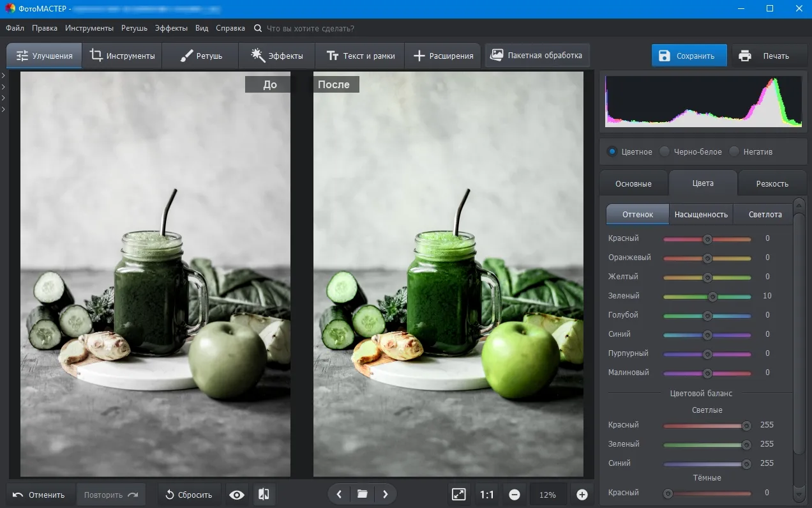Enable split-screen comparison view
Screen dimensions: 812x508
click(264, 494)
